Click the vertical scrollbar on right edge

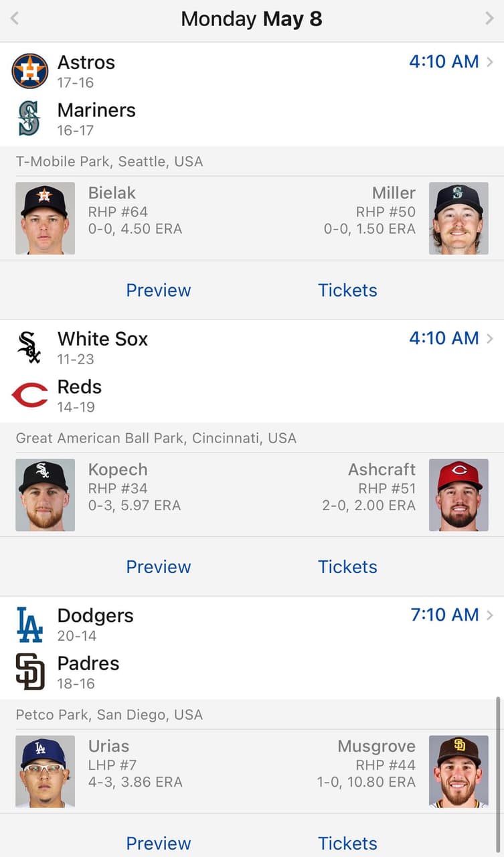tap(499, 763)
